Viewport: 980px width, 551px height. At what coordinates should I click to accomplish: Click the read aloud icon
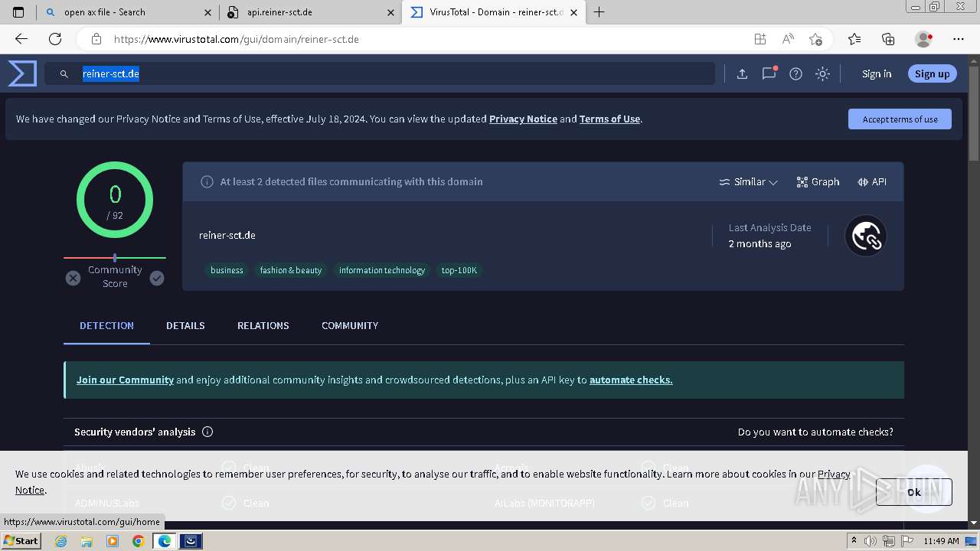tap(788, 39)
